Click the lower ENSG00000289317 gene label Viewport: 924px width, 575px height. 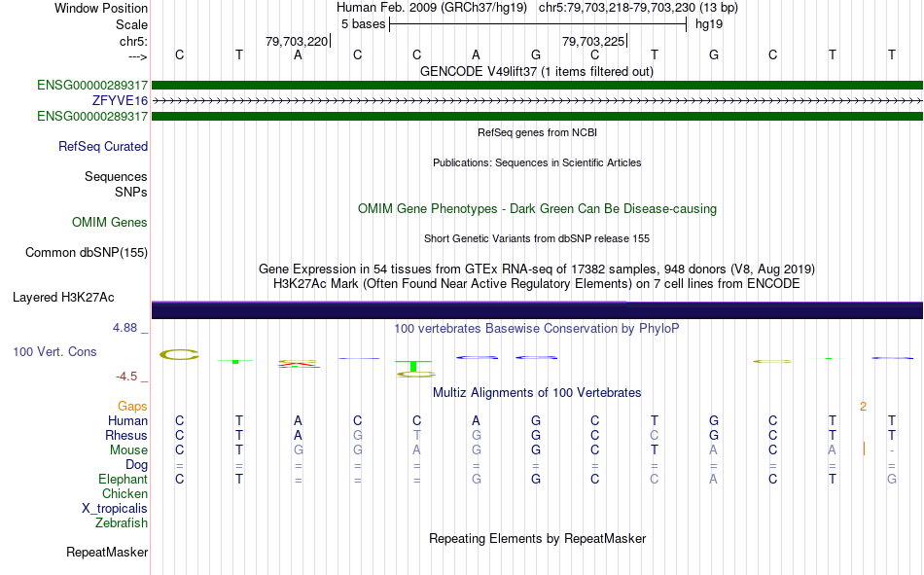pyautogui.click(x=92, y=116)
